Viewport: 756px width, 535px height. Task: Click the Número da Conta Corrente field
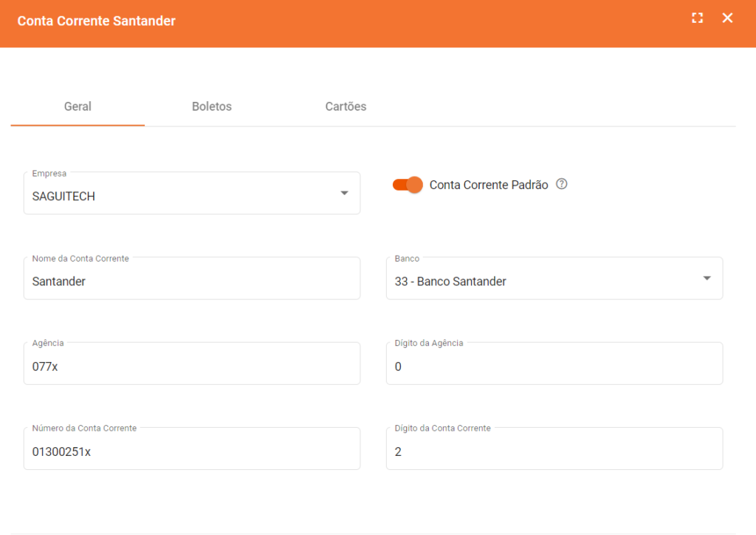click(192, 451)
